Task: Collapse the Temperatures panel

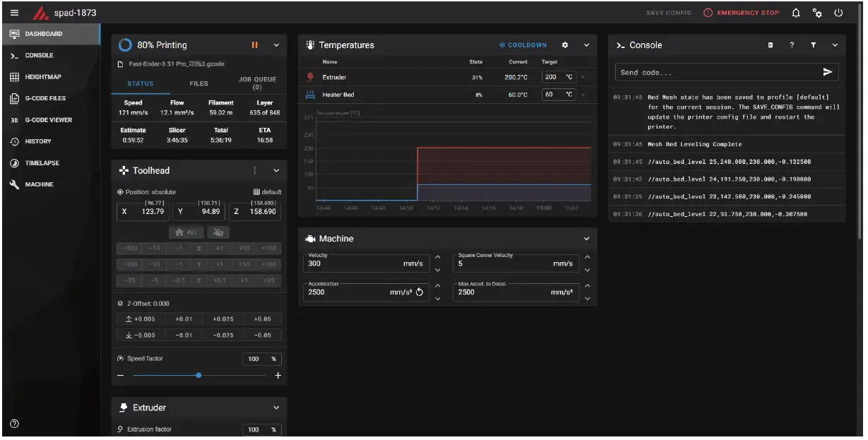Action: coord(586,44)
